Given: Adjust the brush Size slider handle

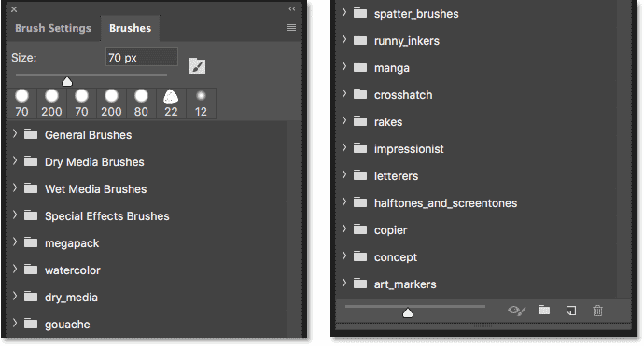Looking at the screenshot, I should click(x=67, y=82).
